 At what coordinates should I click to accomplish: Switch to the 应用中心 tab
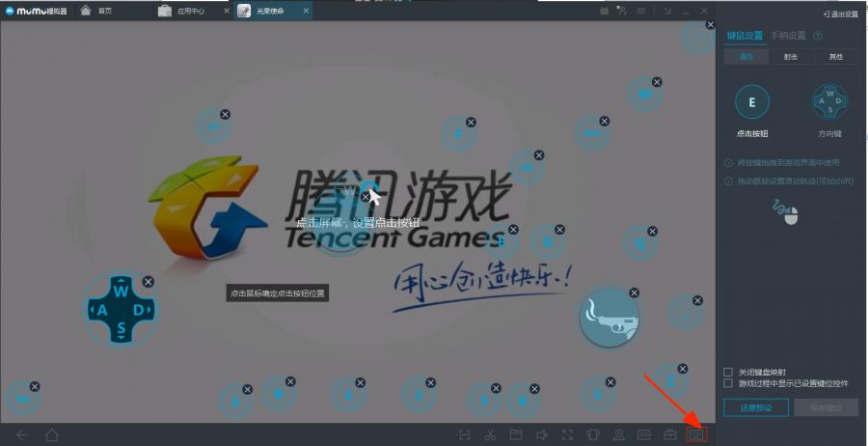193,11
